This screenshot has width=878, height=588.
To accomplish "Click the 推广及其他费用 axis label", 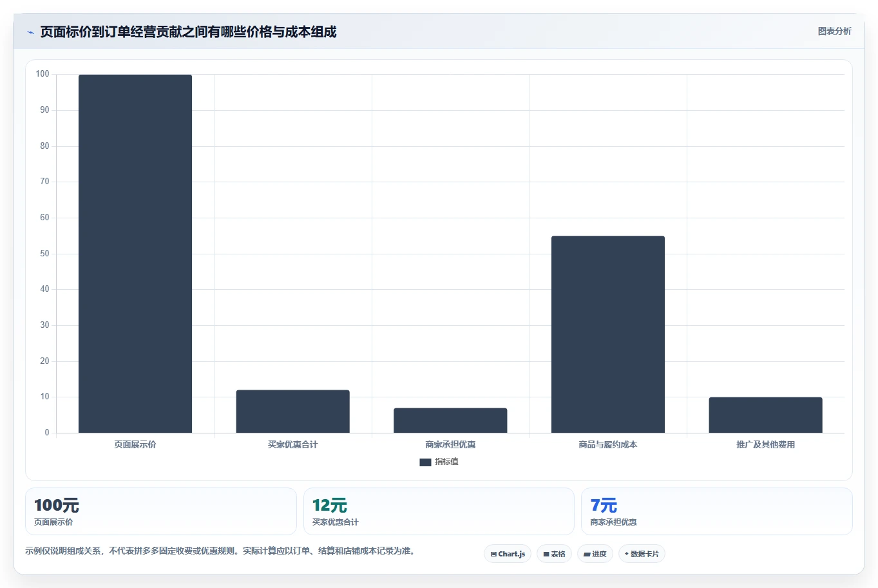I will (765, 444).
